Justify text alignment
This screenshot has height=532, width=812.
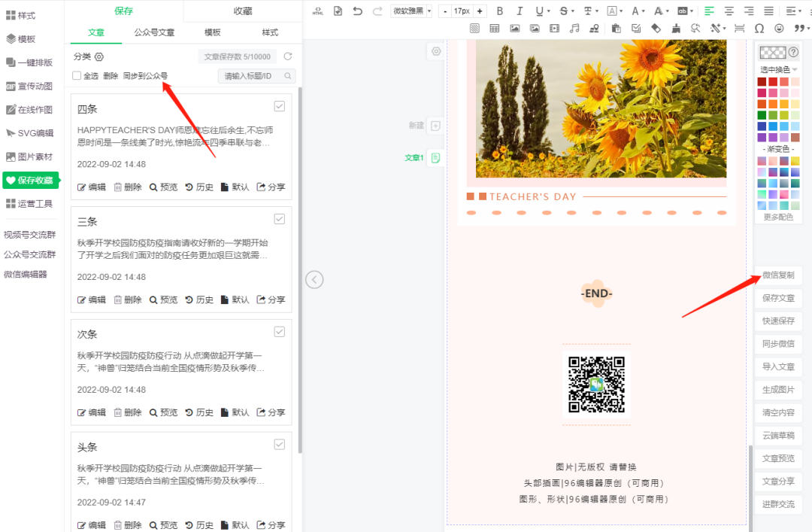click(768, 11)
